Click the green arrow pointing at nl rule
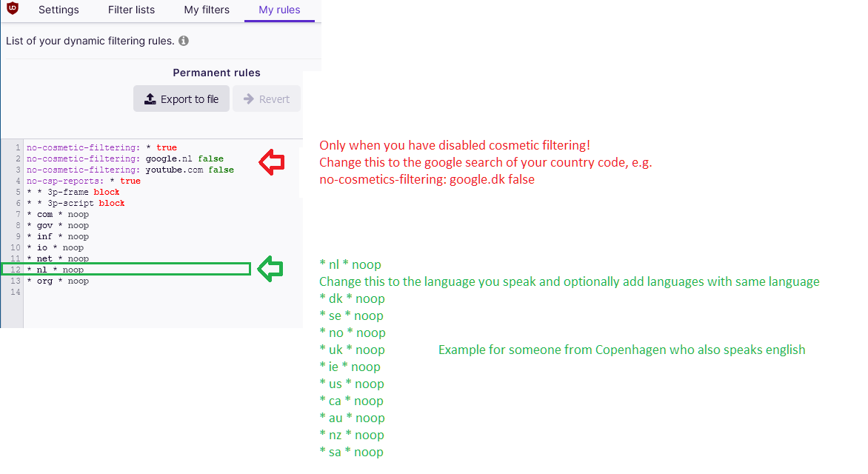This screenshot has height=474, width=868. point(270,268)
